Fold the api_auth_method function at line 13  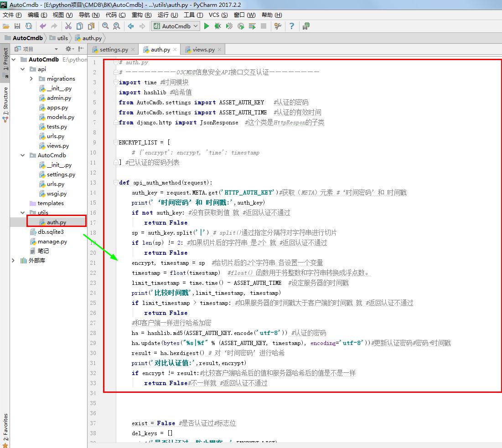point(116,183)
